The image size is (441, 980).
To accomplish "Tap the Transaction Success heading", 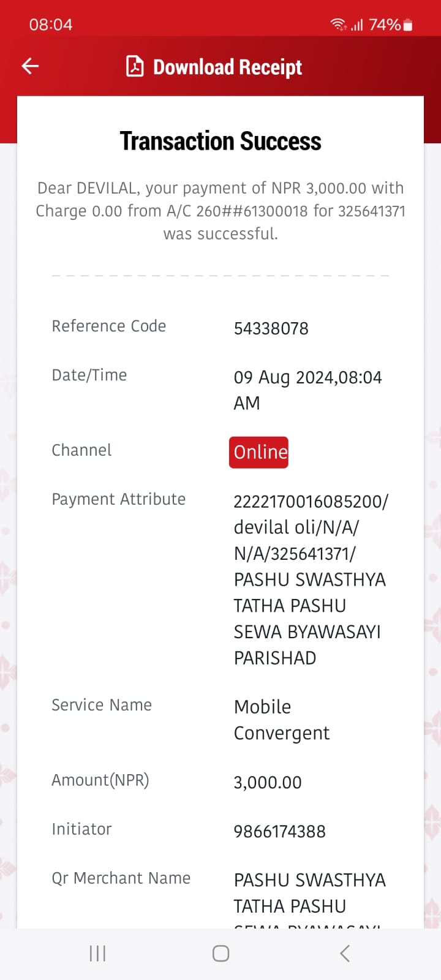I will pos(221,141).
